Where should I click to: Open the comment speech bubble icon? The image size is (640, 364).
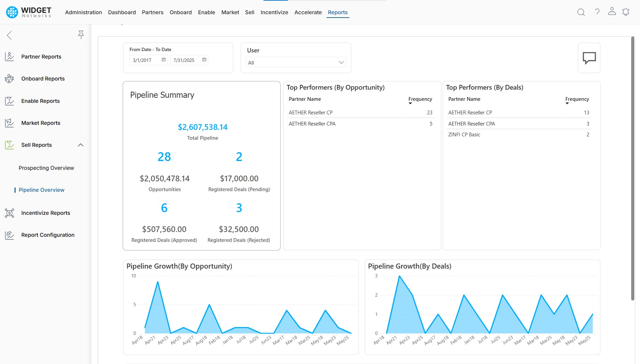(589, 58)
